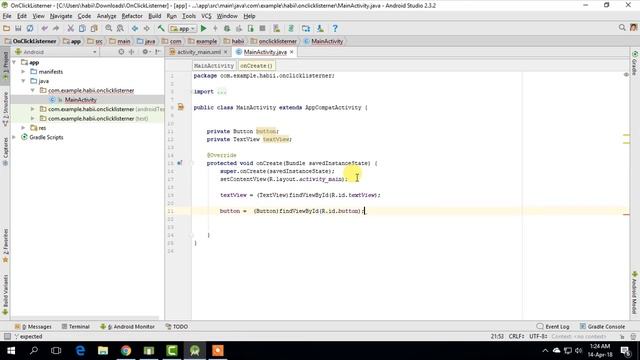Click the Replace icon in toolbar
This screenshot has height=360, width=640.
pos(120,29)
